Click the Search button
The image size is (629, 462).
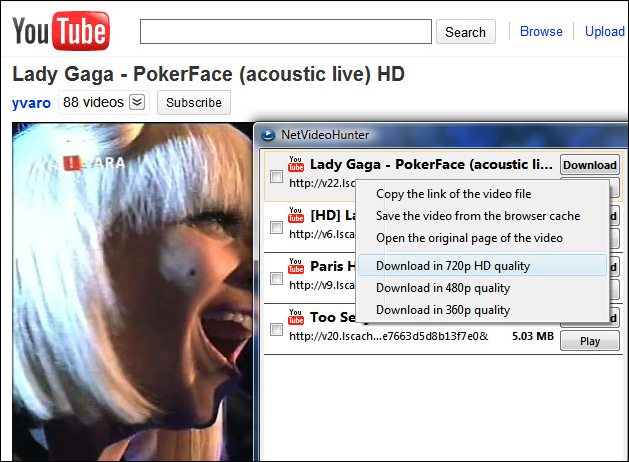465,32
